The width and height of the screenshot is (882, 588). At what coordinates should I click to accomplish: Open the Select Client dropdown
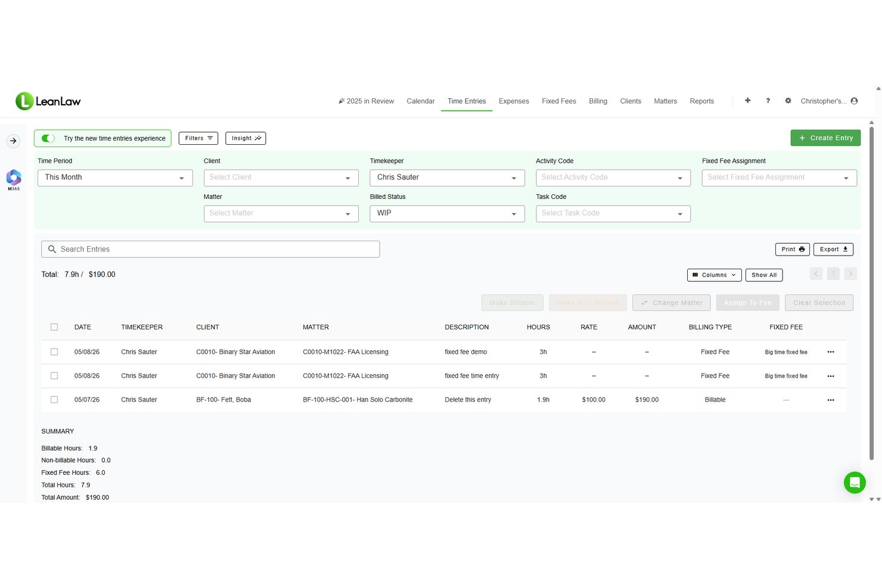pos(281,178)
